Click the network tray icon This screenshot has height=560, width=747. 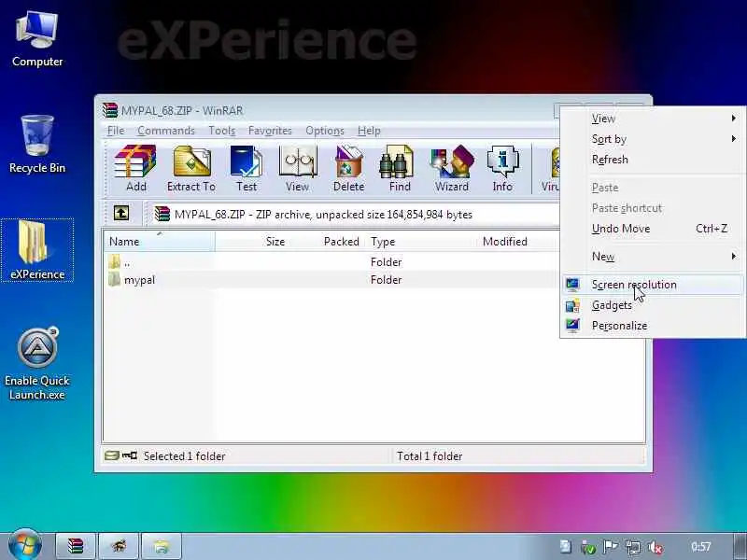pyautogui.click(x=633, y=548)
